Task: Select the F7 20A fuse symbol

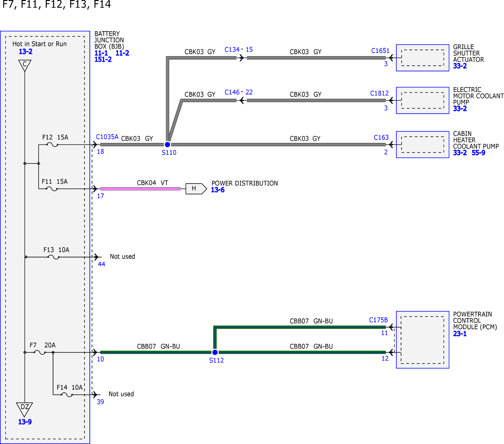Action: pos(40,352)
